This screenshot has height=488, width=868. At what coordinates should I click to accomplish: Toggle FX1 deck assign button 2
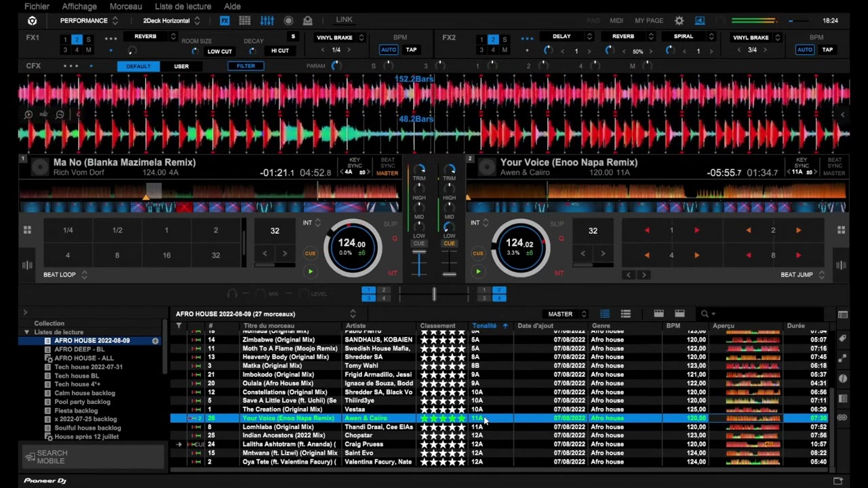77,40
